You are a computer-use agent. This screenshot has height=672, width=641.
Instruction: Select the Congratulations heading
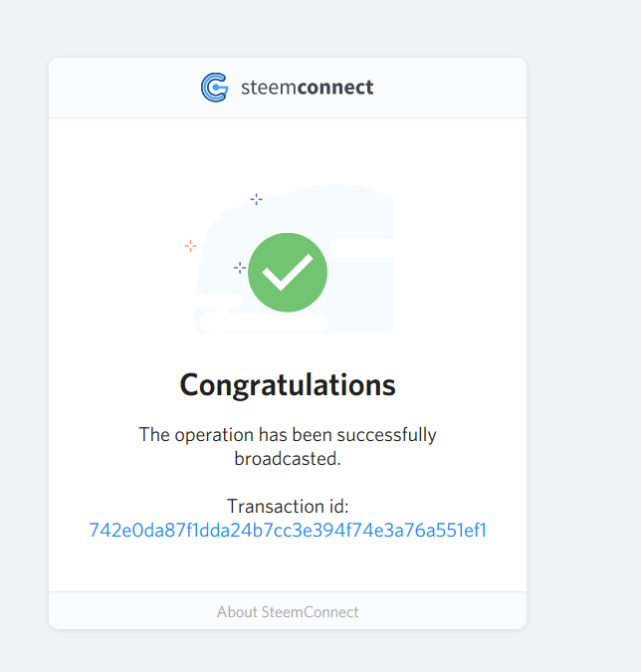point(288,384)
